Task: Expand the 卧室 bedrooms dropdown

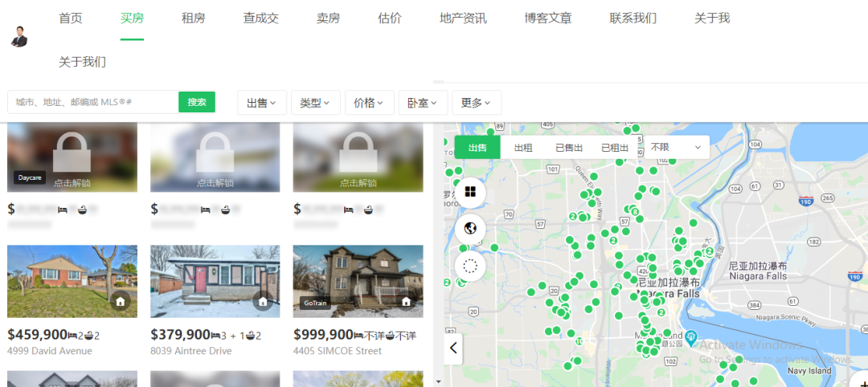Action: coord(423,103)
